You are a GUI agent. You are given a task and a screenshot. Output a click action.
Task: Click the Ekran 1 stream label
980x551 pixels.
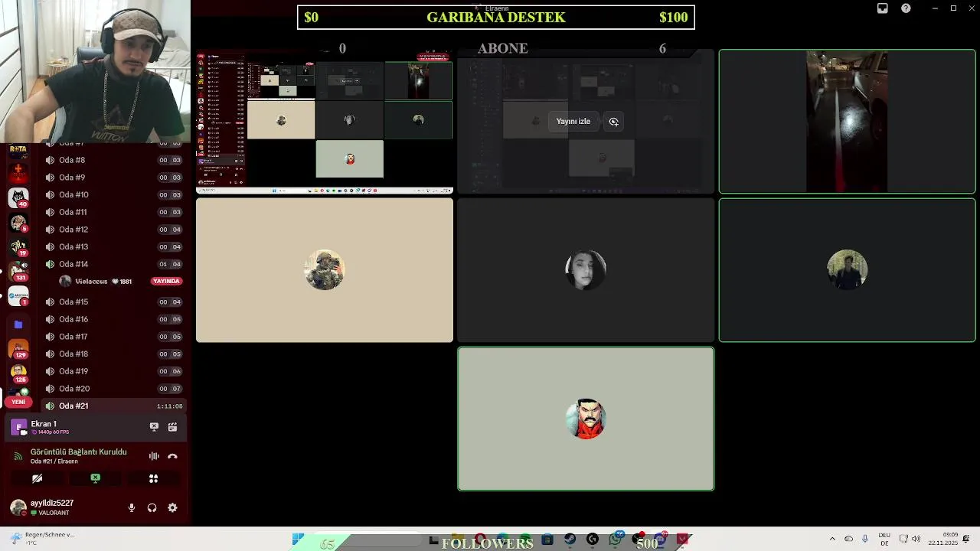pyautogui.click(x=44, y=424)
